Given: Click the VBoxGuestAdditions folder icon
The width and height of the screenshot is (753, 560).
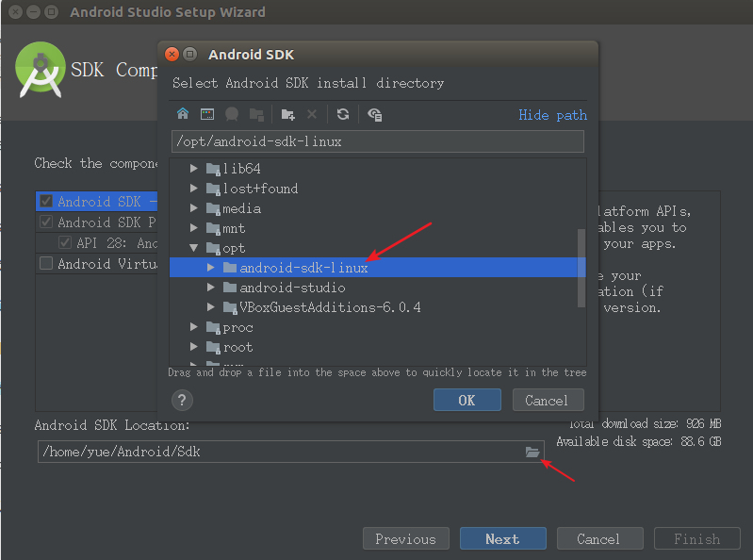Looking at the screenshot, I should [x=230, y=308].
